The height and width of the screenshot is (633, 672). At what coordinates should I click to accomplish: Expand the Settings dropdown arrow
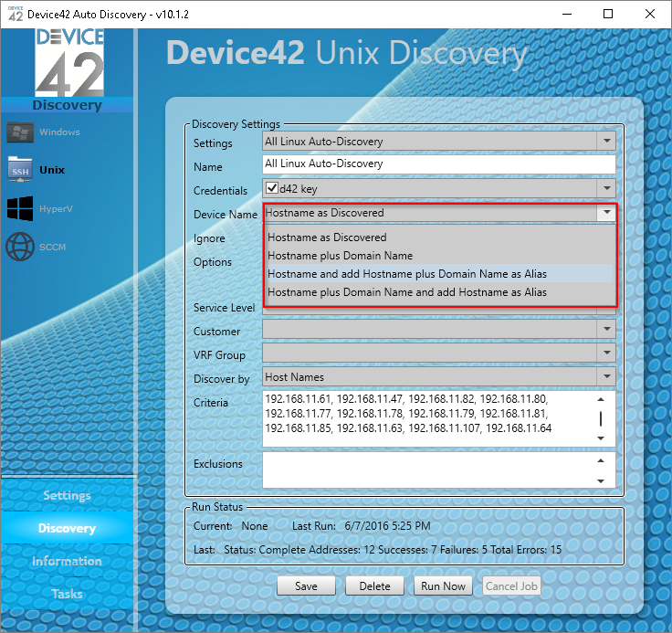(x=606, y=141)
